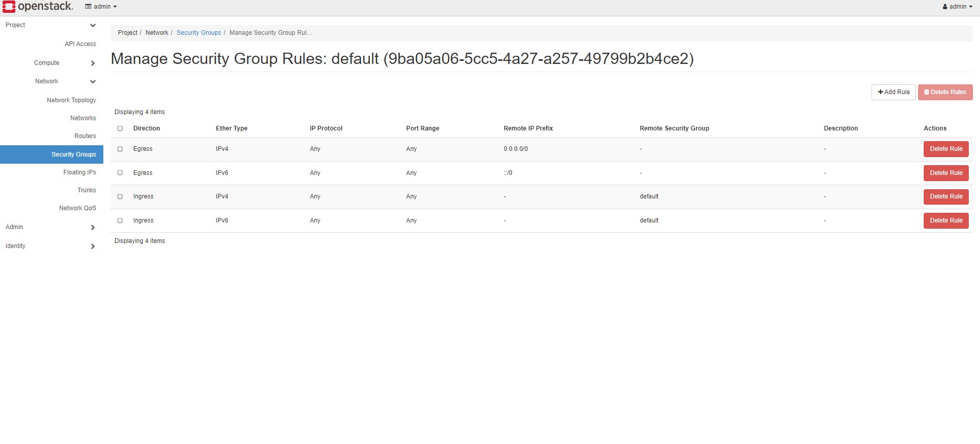The width and height of the screenshot is (980, 444).
Task: Delete the IPv6 Egress rule
Action: click(946, 173)
